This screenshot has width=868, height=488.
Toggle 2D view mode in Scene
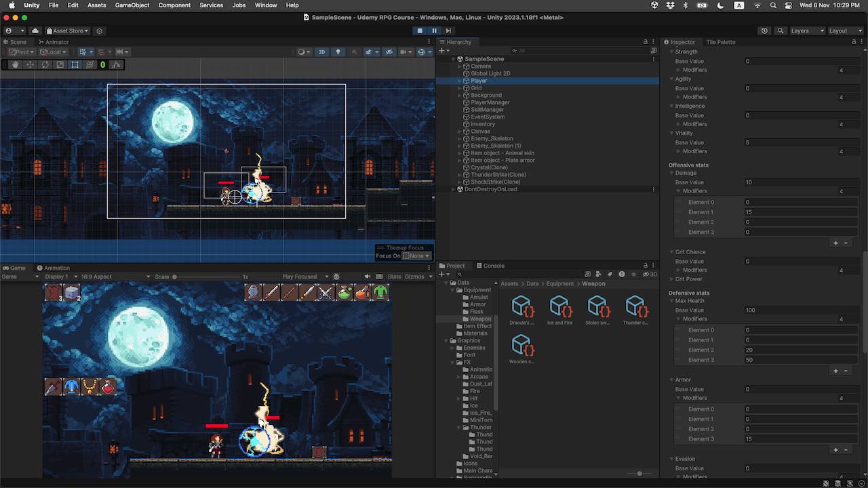(322, 52)
